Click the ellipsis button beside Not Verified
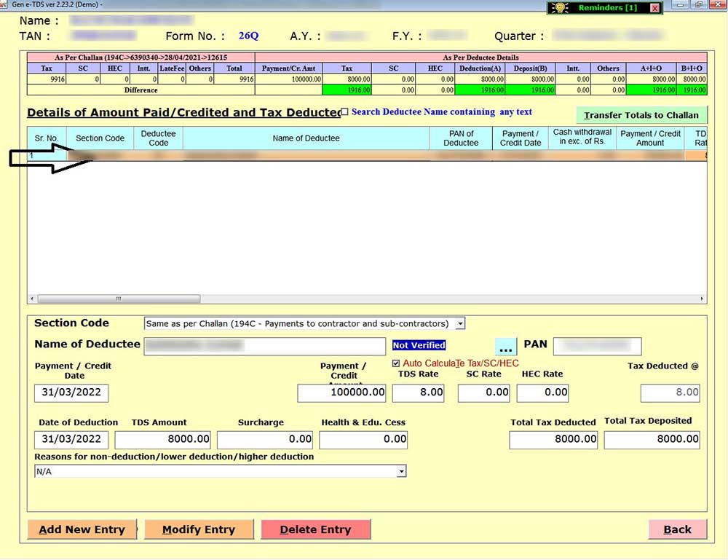Image resolution: width=728 pixels, height=560 pixels. tap(506, 347)
